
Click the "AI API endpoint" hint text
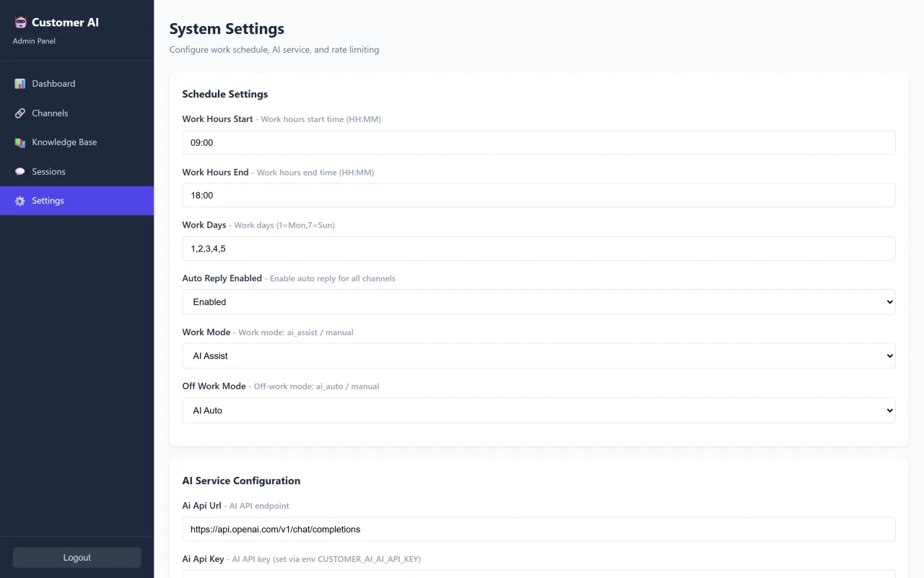coord(259,506)
